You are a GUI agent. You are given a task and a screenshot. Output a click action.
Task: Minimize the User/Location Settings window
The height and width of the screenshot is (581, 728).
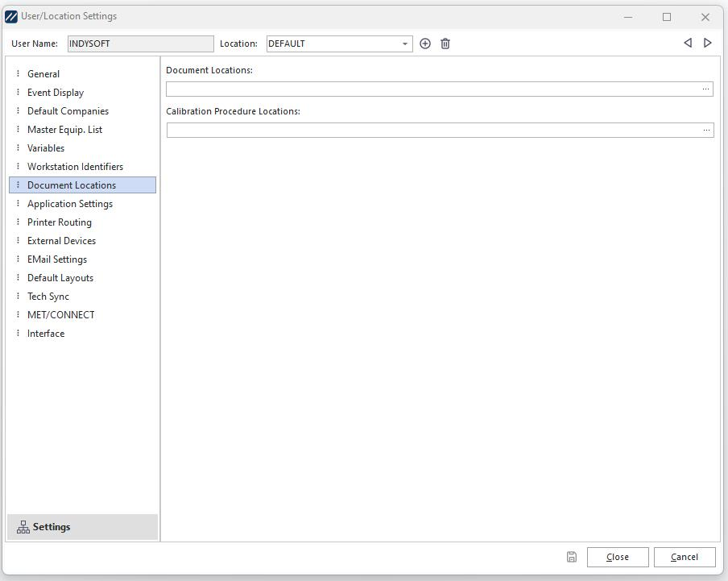tap(627, 17)
